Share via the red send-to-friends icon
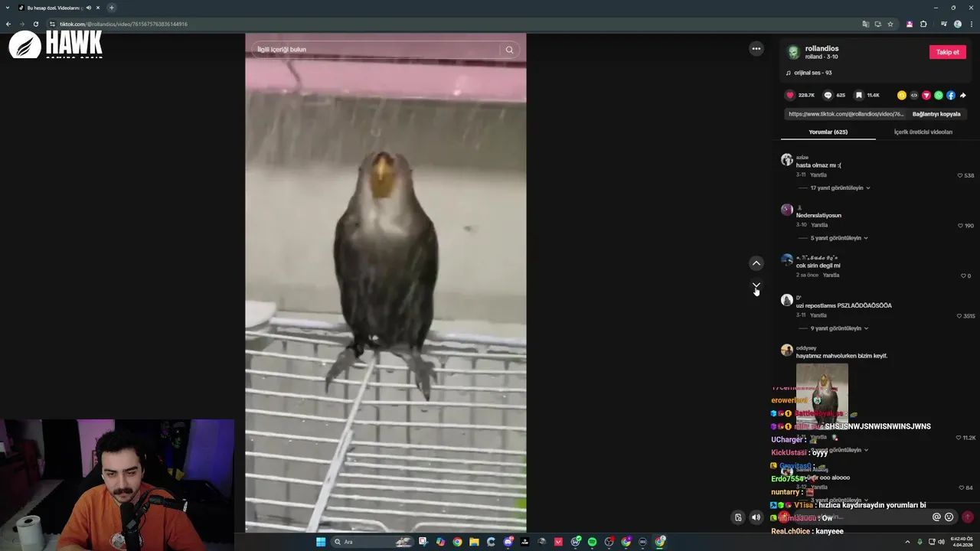Image resolution: width=980 pixels, height=551 pixels. [926, 95]
